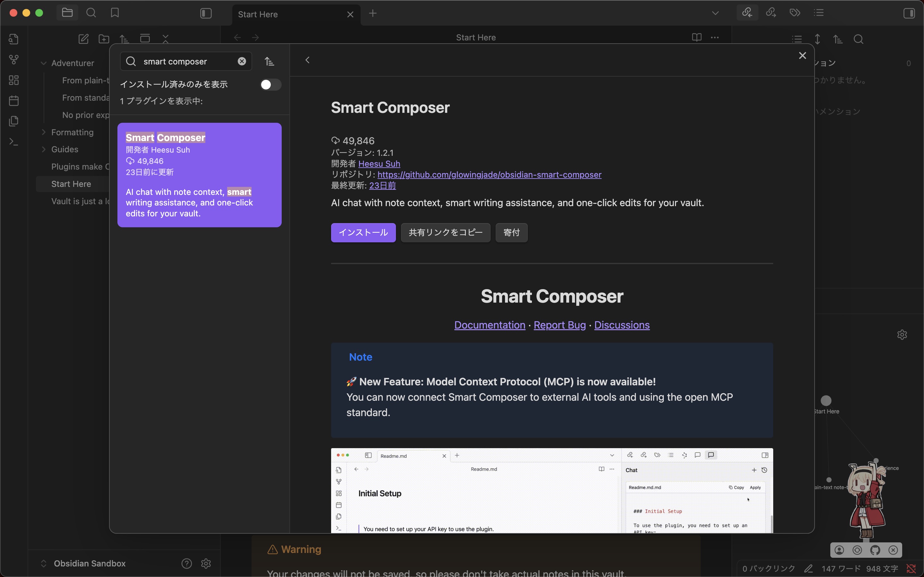Click the sort plugins icon beside search
924x577 pixels.
pos(269,62)
